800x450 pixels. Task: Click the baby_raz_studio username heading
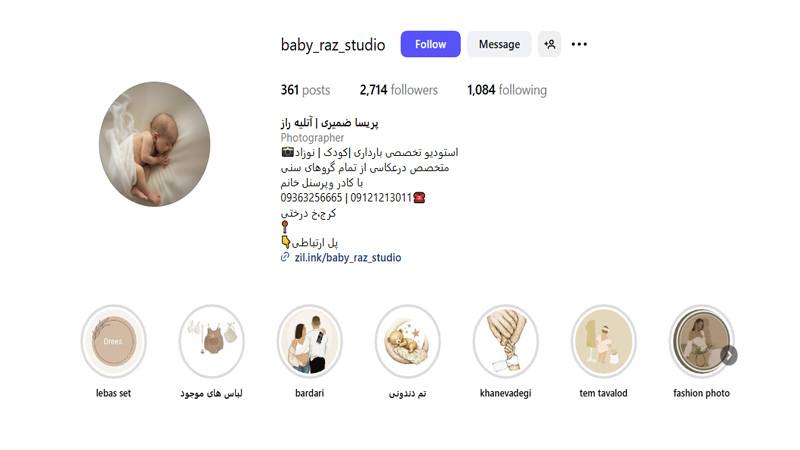coord(333,45)
